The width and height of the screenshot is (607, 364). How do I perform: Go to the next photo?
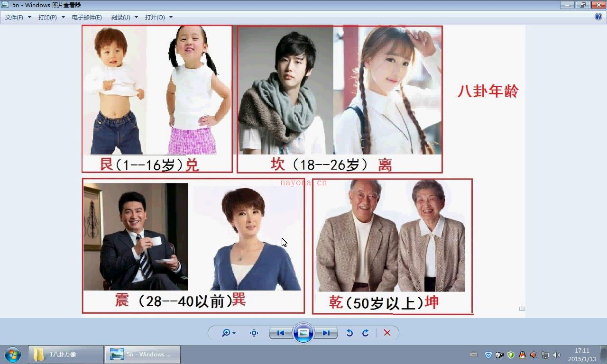coord(326,333)
